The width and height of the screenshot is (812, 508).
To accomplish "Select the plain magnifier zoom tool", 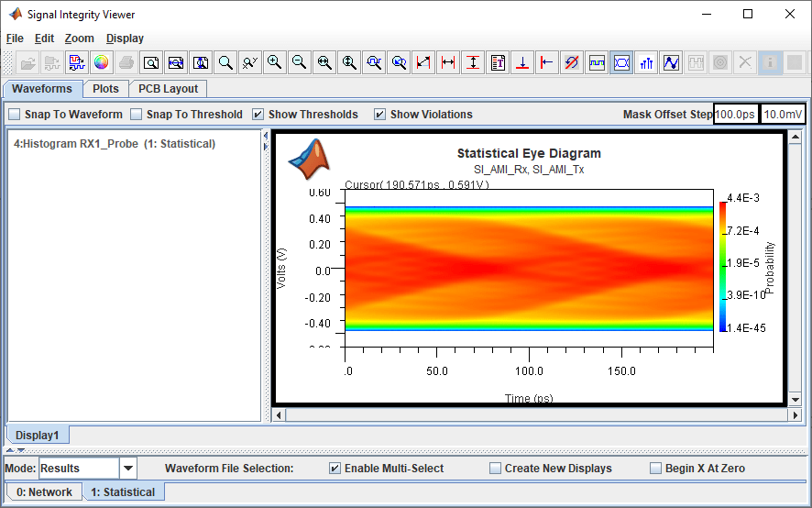I will click(x=225, y=62).
